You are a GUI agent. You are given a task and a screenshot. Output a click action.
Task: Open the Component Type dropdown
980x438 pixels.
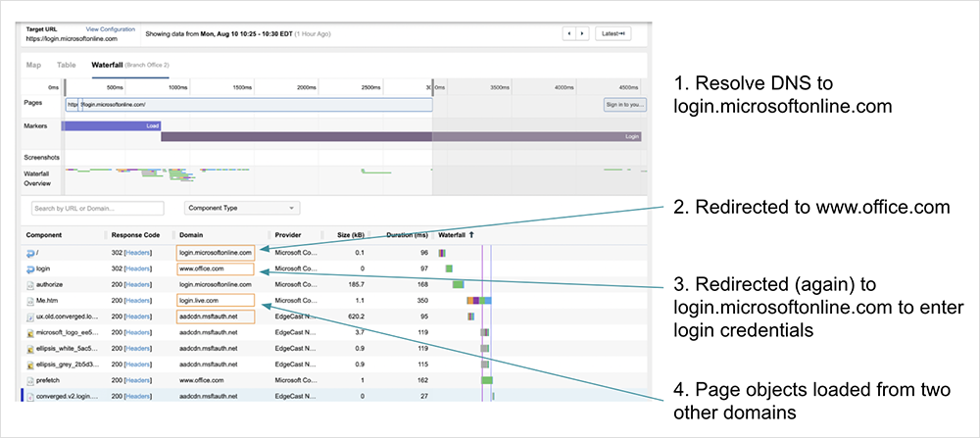point(242,208)
